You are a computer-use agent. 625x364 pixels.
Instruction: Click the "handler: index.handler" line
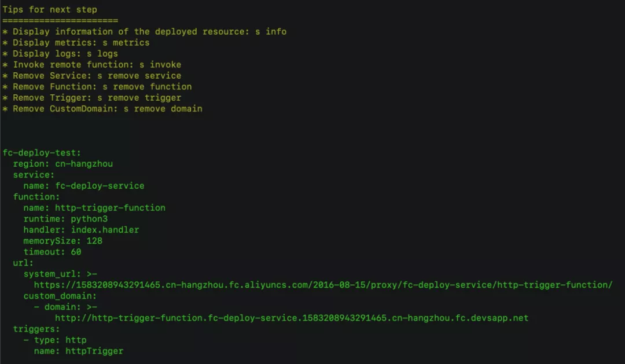click(81, 230)
